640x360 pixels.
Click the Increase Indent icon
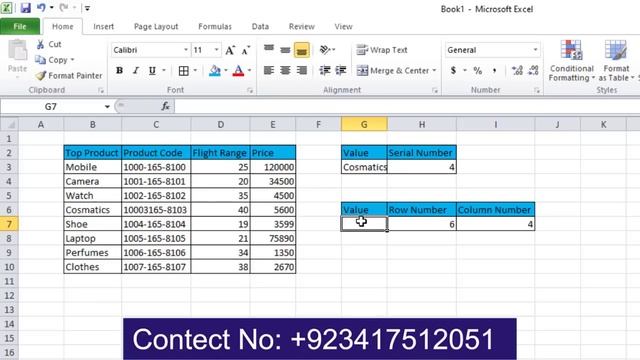pos(341,71)
